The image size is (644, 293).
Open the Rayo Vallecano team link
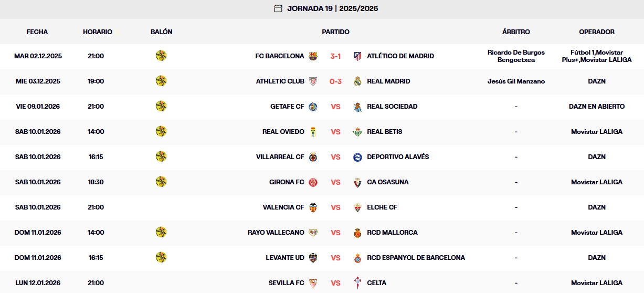click(x=276, y=233)
